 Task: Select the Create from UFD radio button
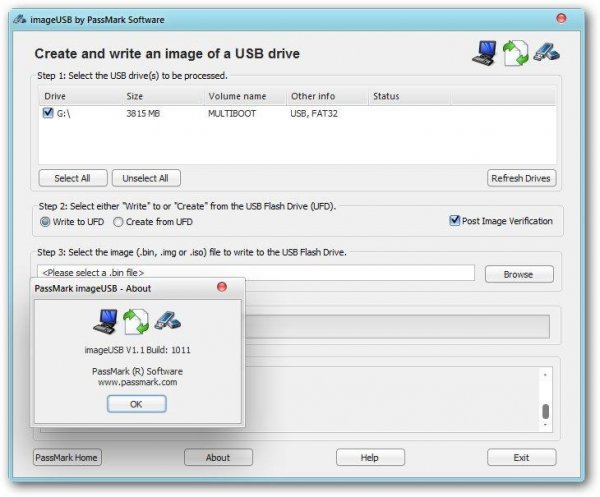tap(118, 222)
